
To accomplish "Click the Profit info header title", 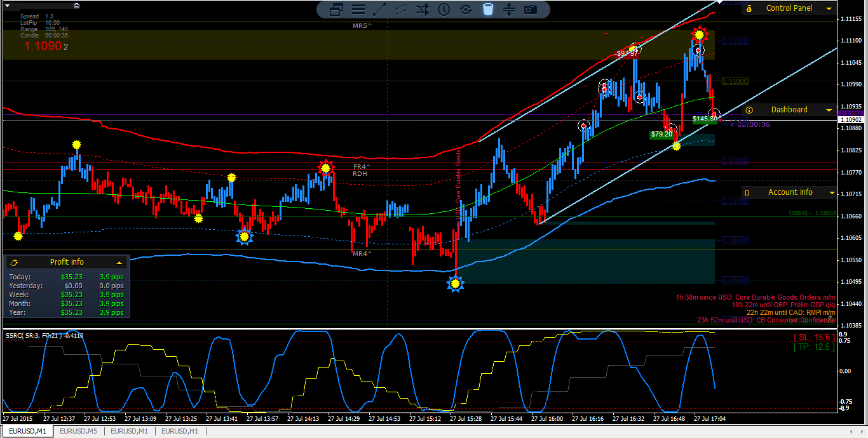I will (x=67, y=262).
